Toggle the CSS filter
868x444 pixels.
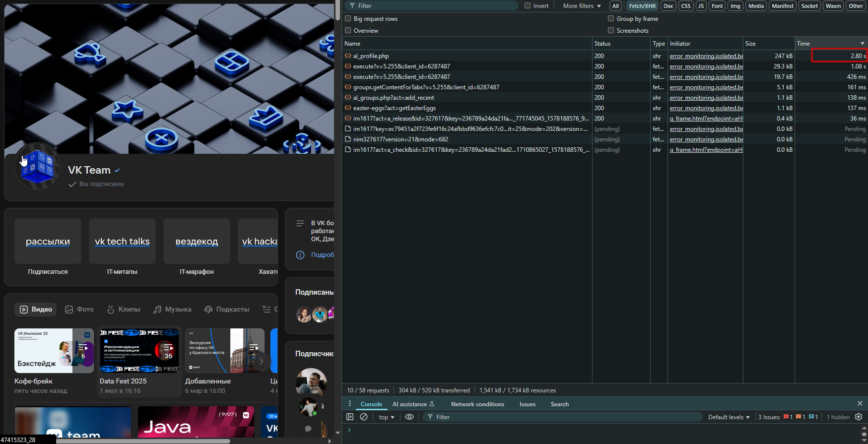tap(686, 6)
